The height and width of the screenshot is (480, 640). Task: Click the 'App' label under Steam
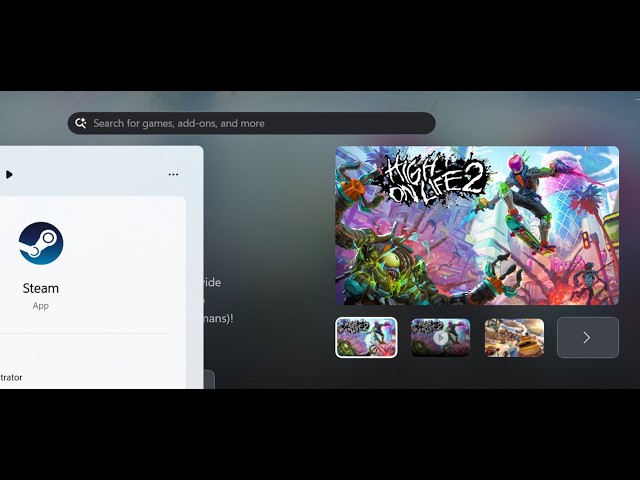coord(41,306)
